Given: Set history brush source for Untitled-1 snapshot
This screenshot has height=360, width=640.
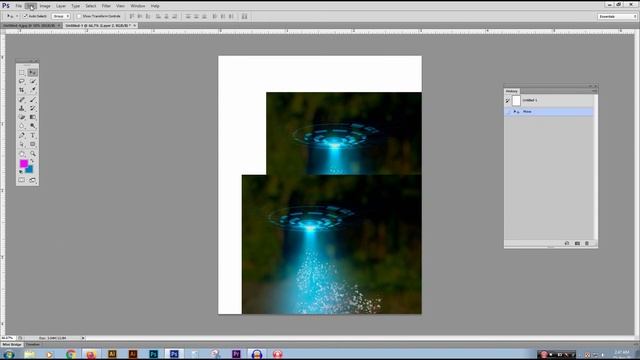Looking at the screenshot, I should 508,100.
